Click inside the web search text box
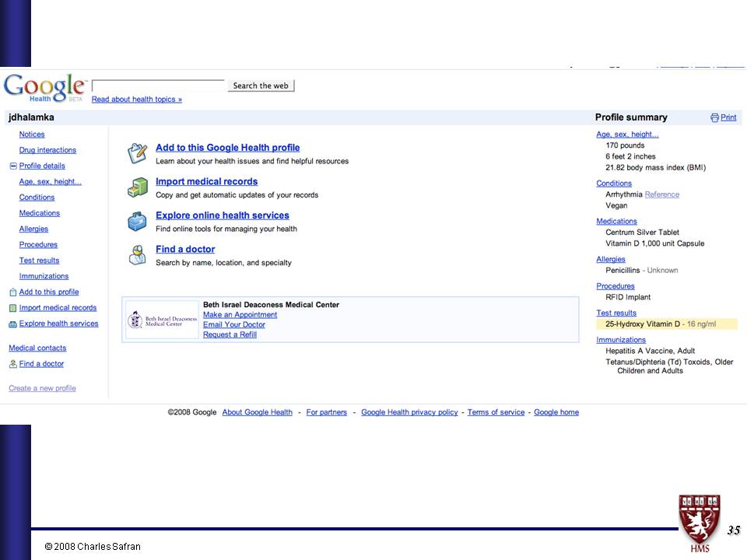The width and height of the screenshot is (747, 560). point(158,86)
